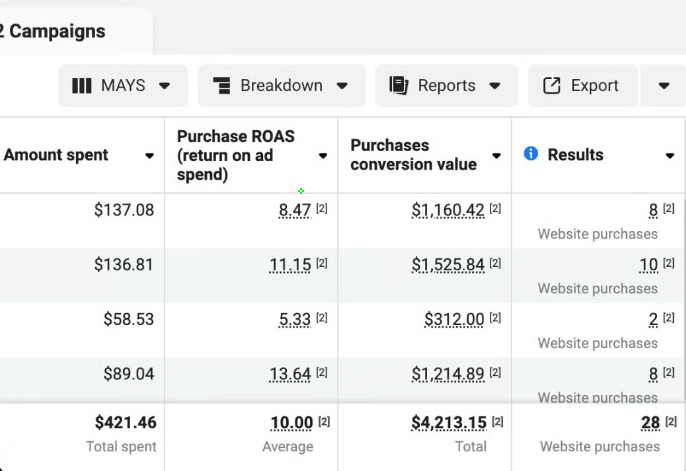Expand the Breakdown dropdown menu
686x471 pixels.
pyautogui.click(x=342, y=86)
